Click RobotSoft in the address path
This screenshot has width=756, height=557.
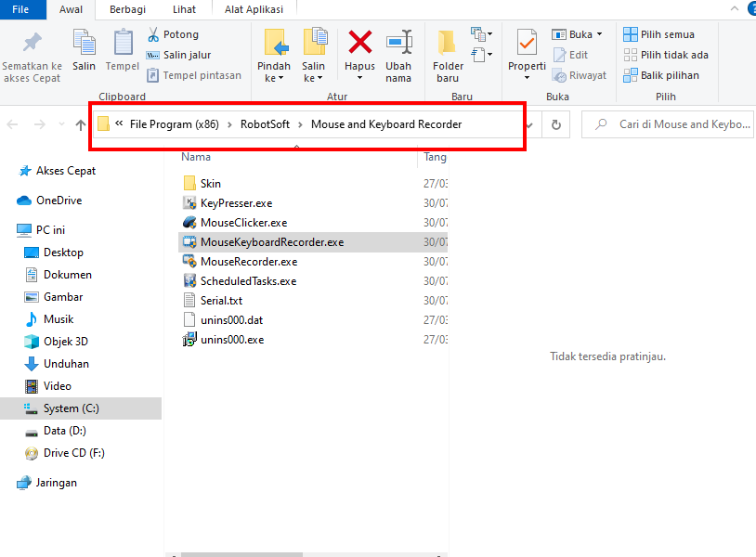click(x=265, y=124)
